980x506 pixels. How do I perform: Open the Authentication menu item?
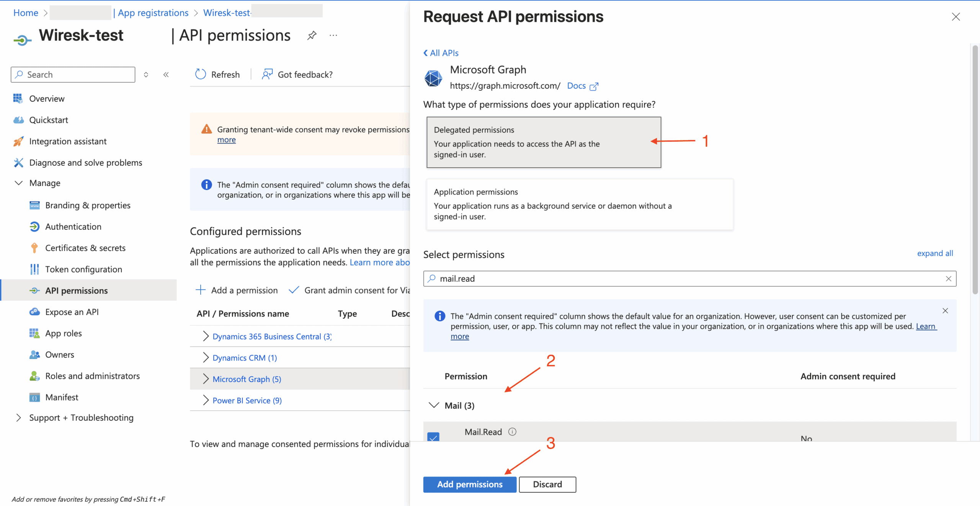73,227
